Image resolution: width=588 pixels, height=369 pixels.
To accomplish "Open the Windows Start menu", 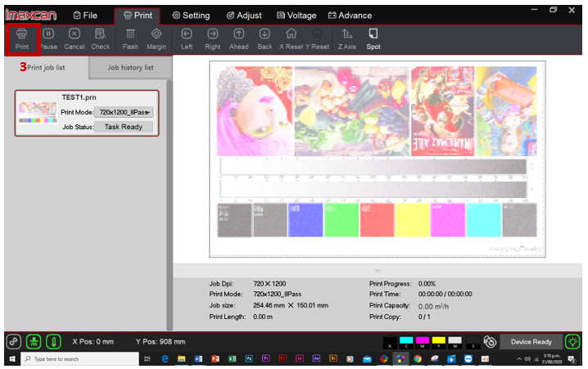I will [12, 359].
